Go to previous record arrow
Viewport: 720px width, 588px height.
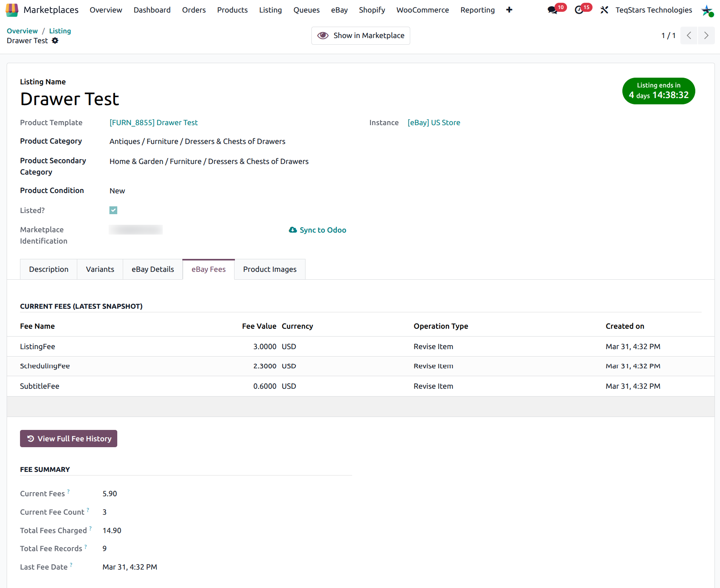[689, 36]
